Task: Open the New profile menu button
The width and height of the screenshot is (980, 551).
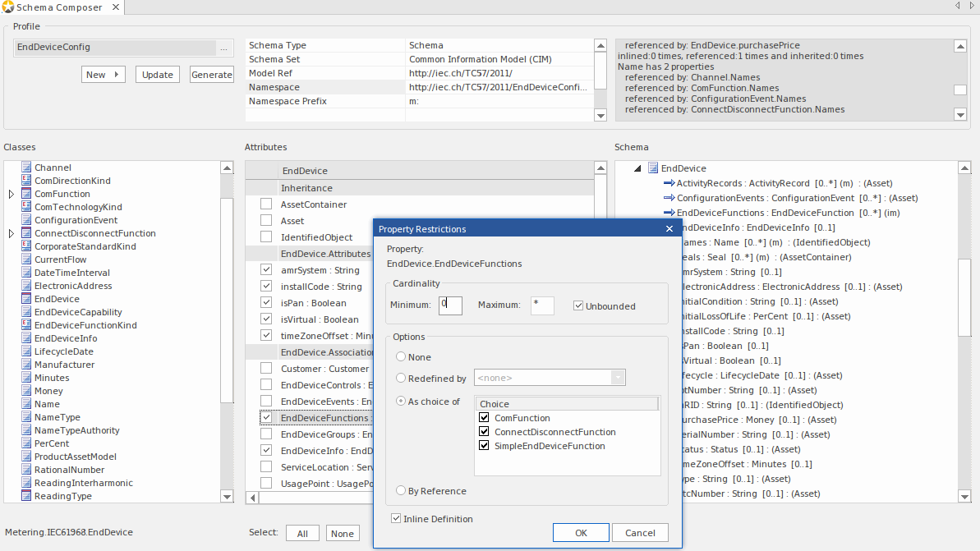Action: [x=103, y=75]
